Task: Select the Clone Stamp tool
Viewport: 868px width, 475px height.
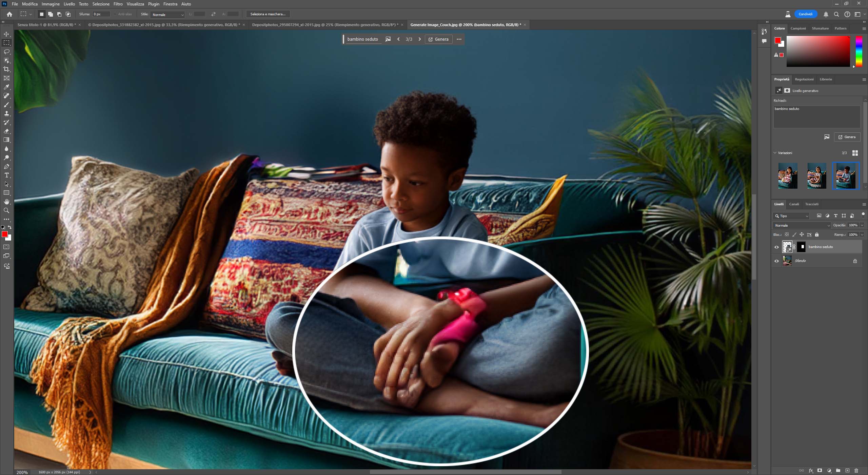Action: pyautogui.click(x=6, y=113)
